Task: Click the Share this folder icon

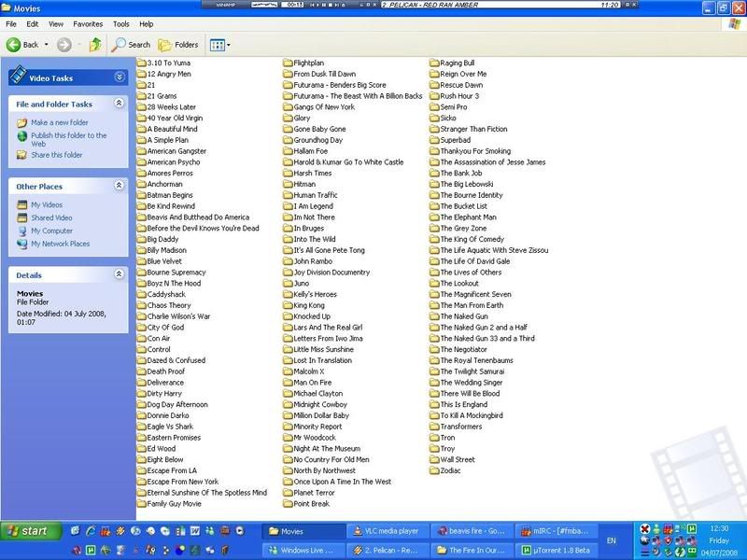Action: [x=21, y=155]
